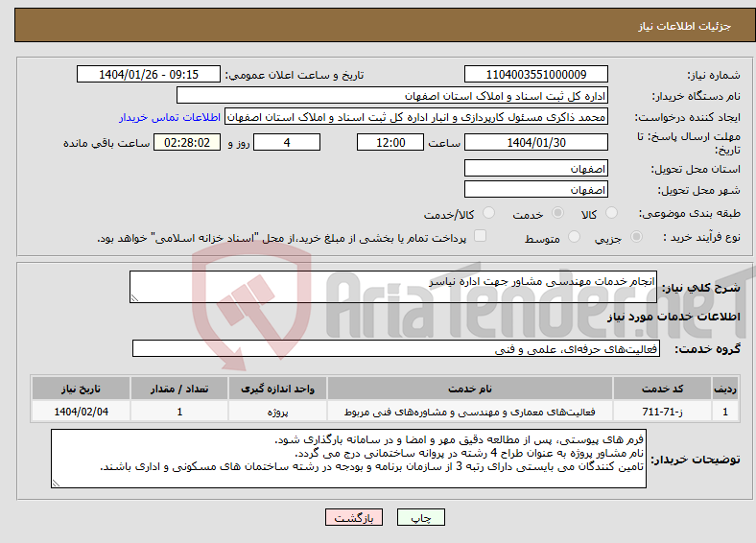Select the کالا radio button
The height and width of the screenshot is (543, 756).
click(x=611, y=213)
